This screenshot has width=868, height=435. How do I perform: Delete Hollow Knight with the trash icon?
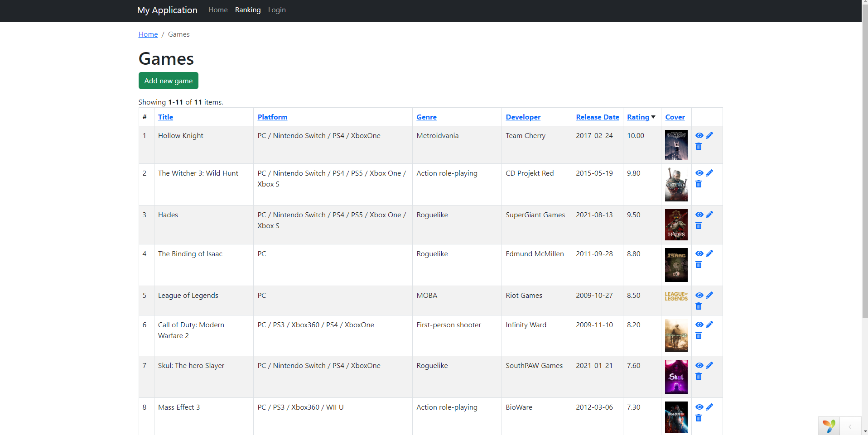(699, 146)
